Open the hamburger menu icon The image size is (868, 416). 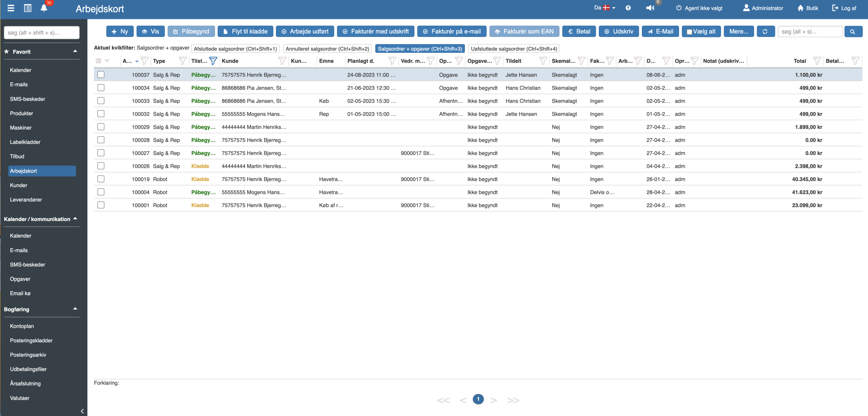click(11, 8)
